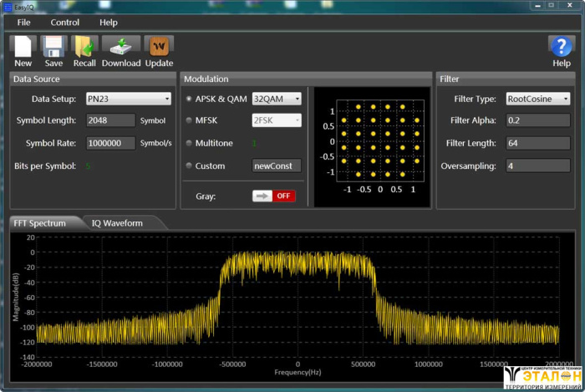This screenshot has width=585, height=392.
Task: Click the Save floppy disk icon
Action: click(x=53, y=47)
